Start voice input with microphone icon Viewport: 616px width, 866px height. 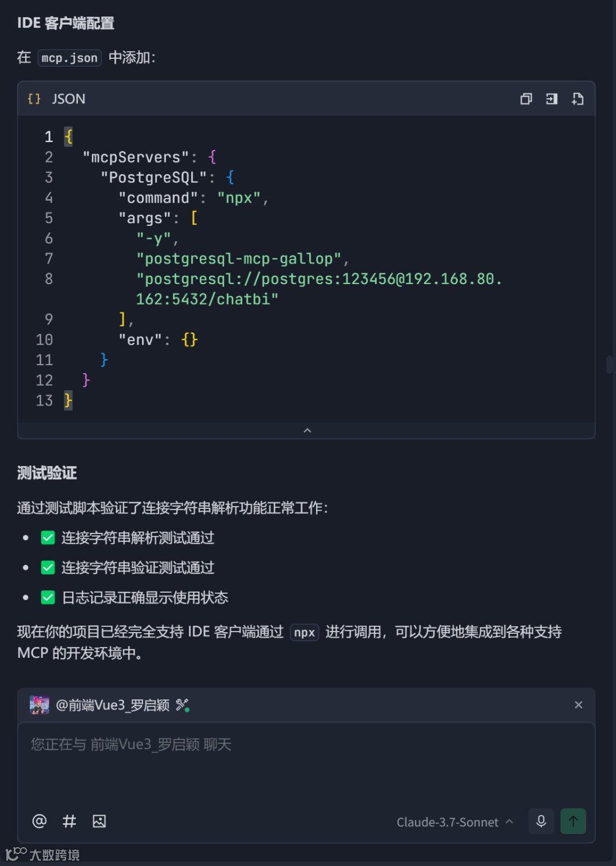541,821
